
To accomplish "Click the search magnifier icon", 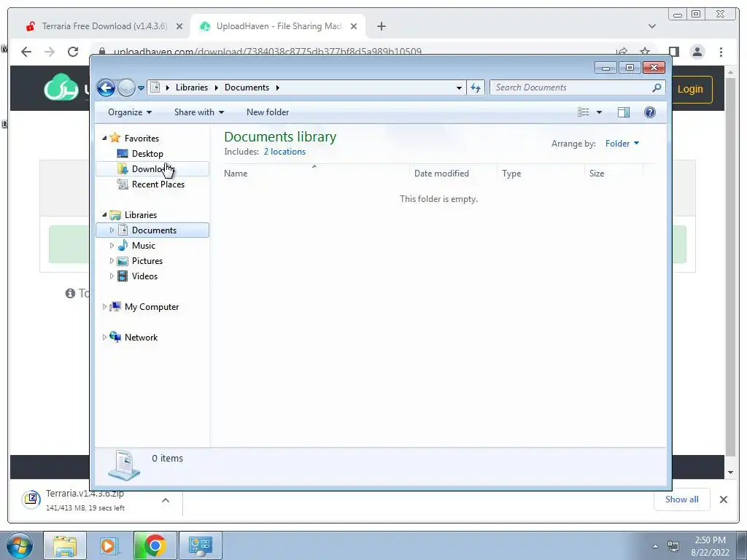I will point(657,87).
